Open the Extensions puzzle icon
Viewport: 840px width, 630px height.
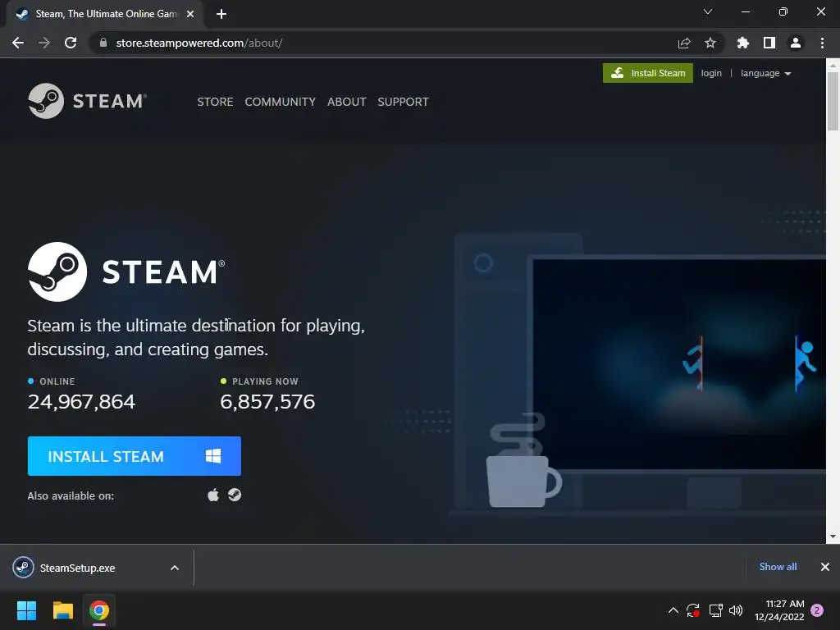coord(743,43)
